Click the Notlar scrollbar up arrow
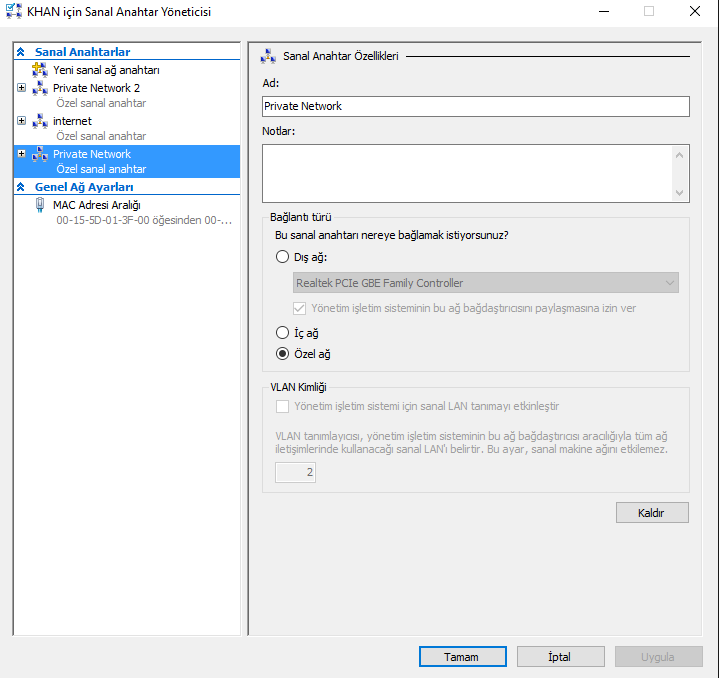 point(680,155)
